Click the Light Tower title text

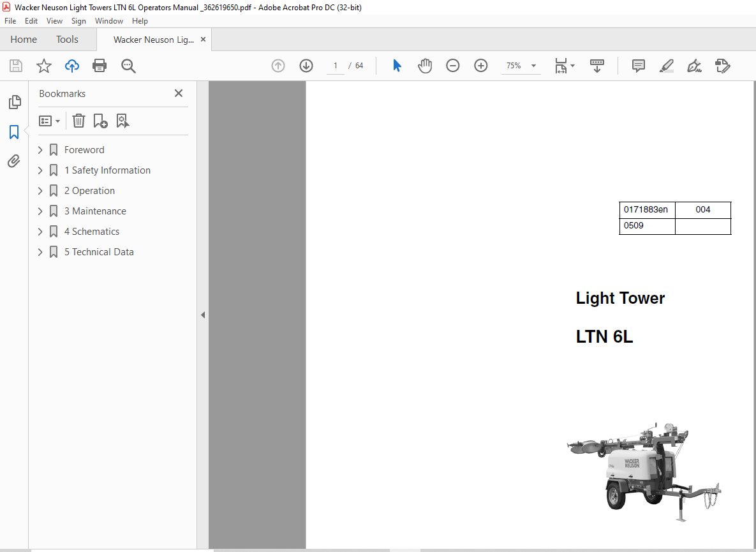coord(620,298)
